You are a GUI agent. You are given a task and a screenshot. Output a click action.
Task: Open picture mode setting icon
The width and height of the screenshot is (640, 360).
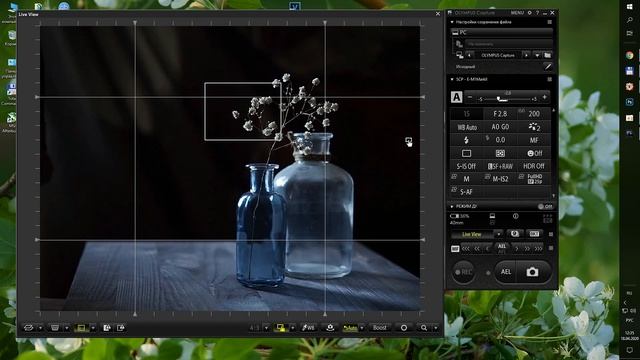point(534,127)
